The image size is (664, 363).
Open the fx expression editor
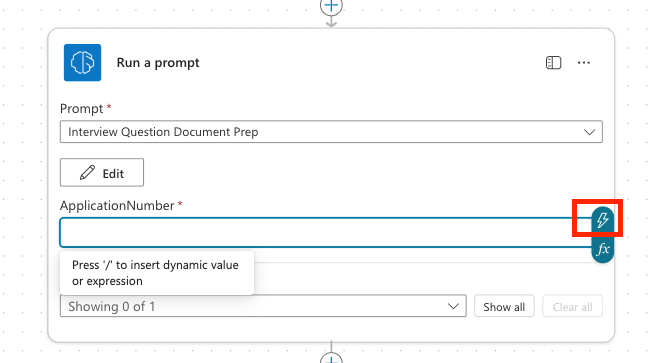603,249
